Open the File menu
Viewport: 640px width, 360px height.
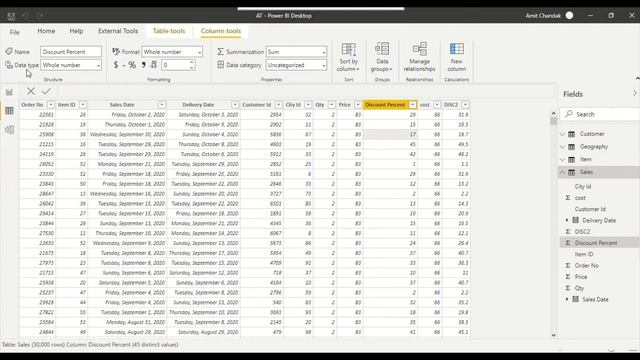(x=15, y=32)
